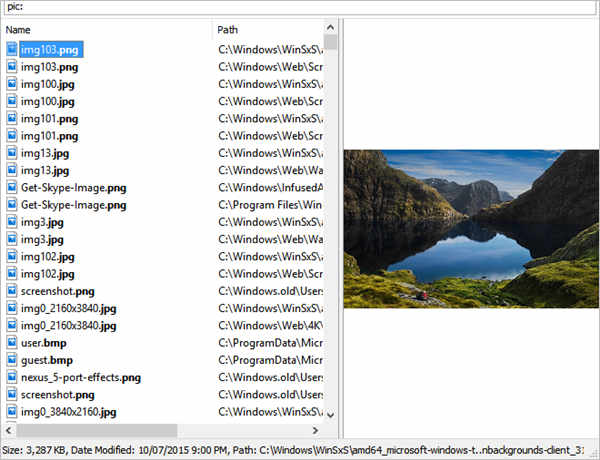This screenshot has width=600, height=460.
Task: Click the horizontal scrollbar thumb
Action: [x=96, y=430]
